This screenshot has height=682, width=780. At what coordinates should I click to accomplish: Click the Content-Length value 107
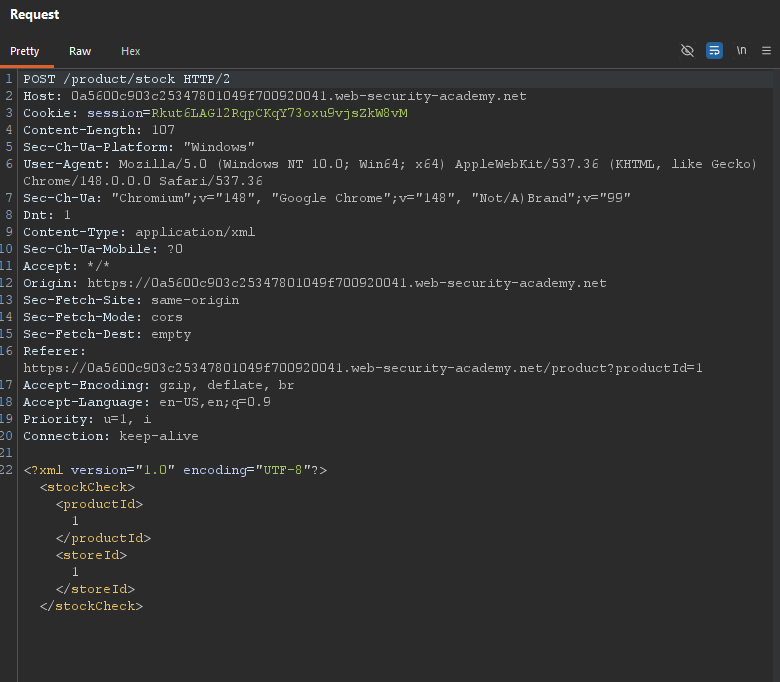163,130
